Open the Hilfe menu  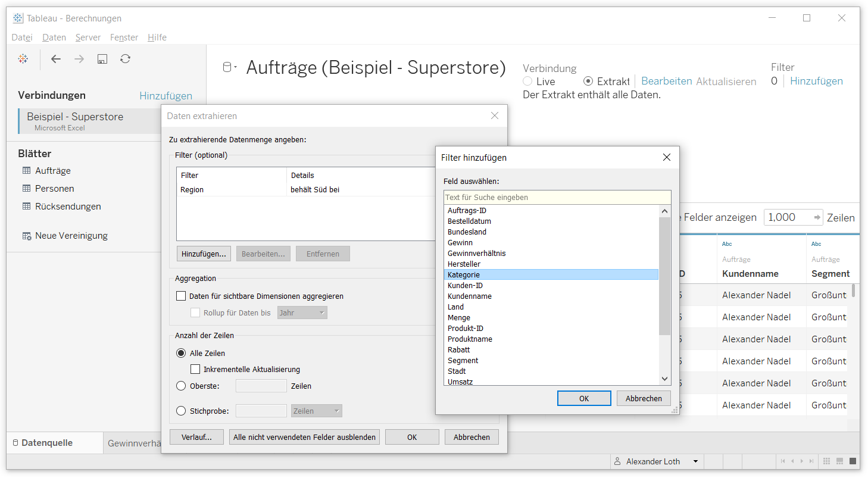[157, 38]
